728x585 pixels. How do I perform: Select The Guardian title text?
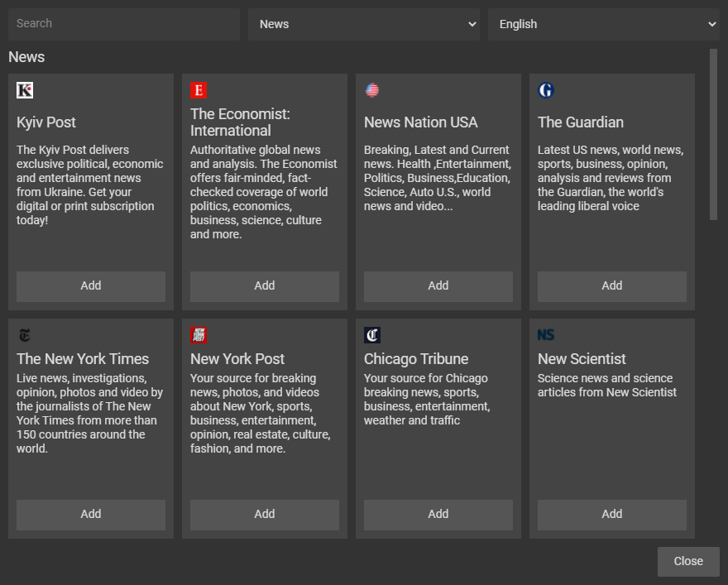click(x=581, y=122)
